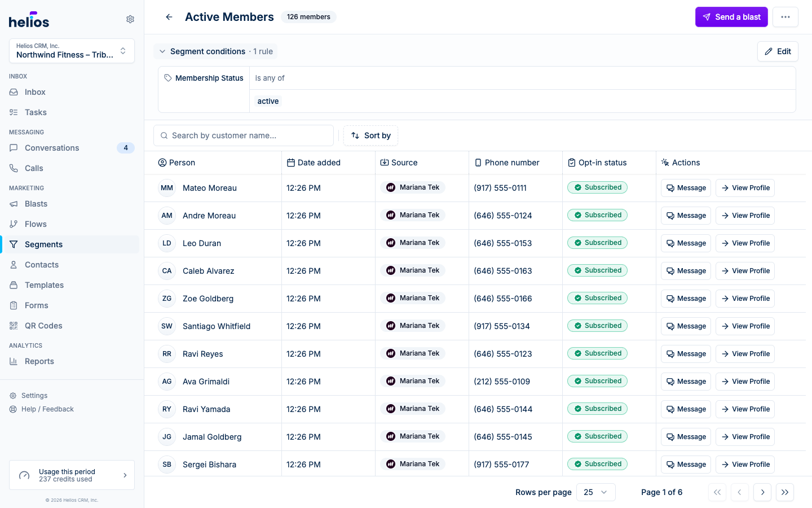Click the usage gauge icon
Image resolution: width=812 pixels, height=508 pixels.
click(x=24, y=475)
